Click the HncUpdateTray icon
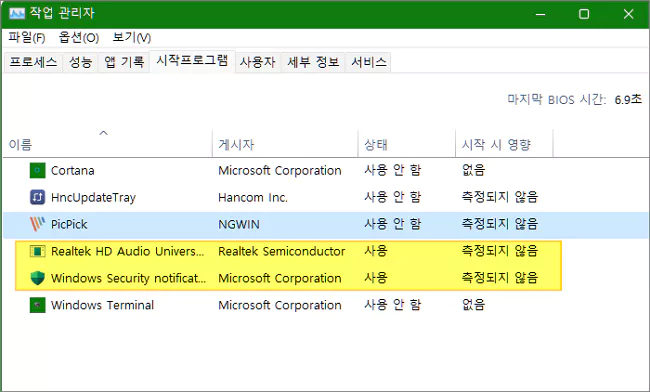This screenshot has width=650, height=392. pyautogui.click(x=37, y=197)
